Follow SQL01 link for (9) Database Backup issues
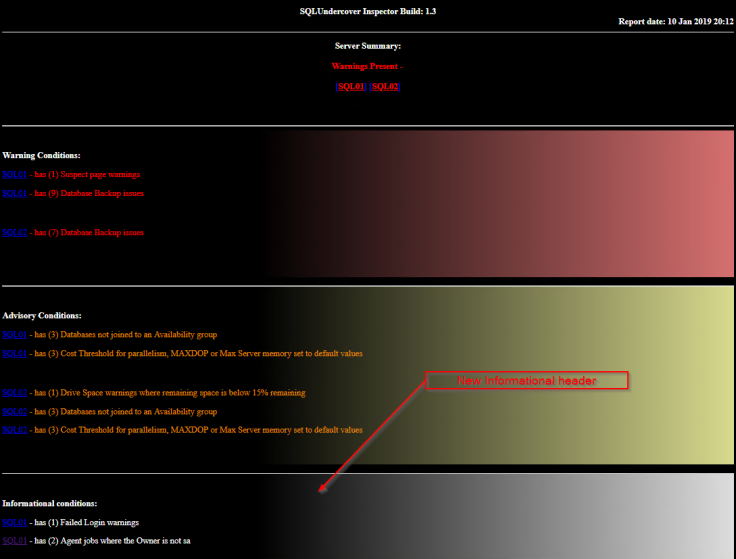This screenshot has height=559, width=736. click(x=15, y=193)
